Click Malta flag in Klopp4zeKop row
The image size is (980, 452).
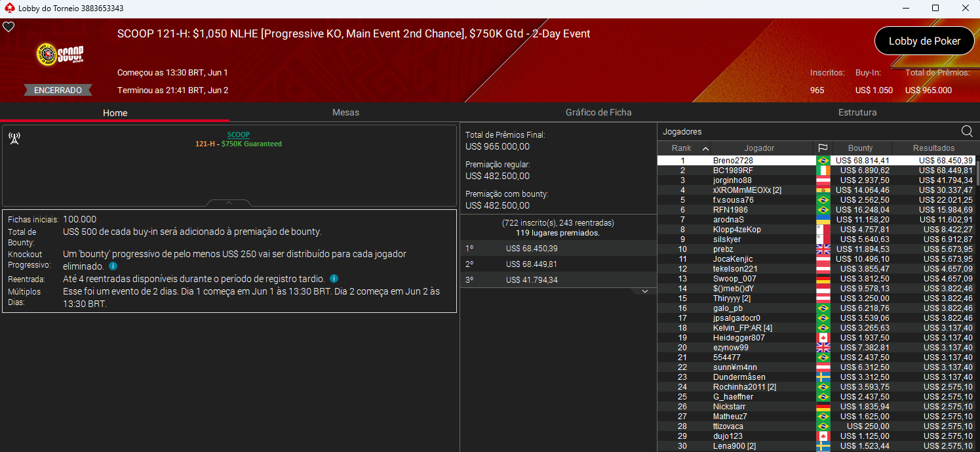click(823, 230)
